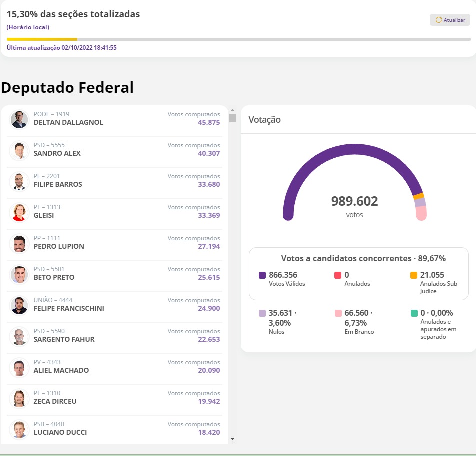Viewport: 476px width, 456px height.
Task: Select ZECA DIRCEU candidate name
Action: point(55,401)
